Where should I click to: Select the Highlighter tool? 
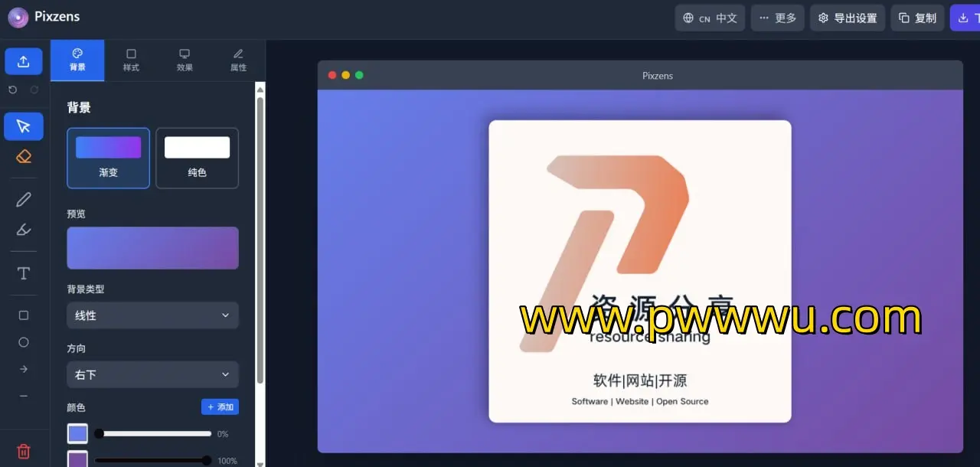coord(24,230)
